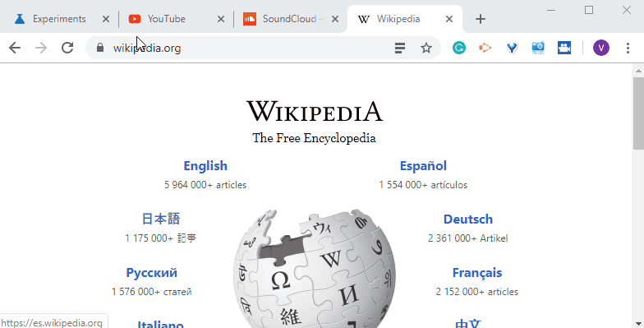Viewport: 644px width, 328px height.
Task: Bookmark this page with the star icon
Action: pyautogui.click(x=426, y=48)
